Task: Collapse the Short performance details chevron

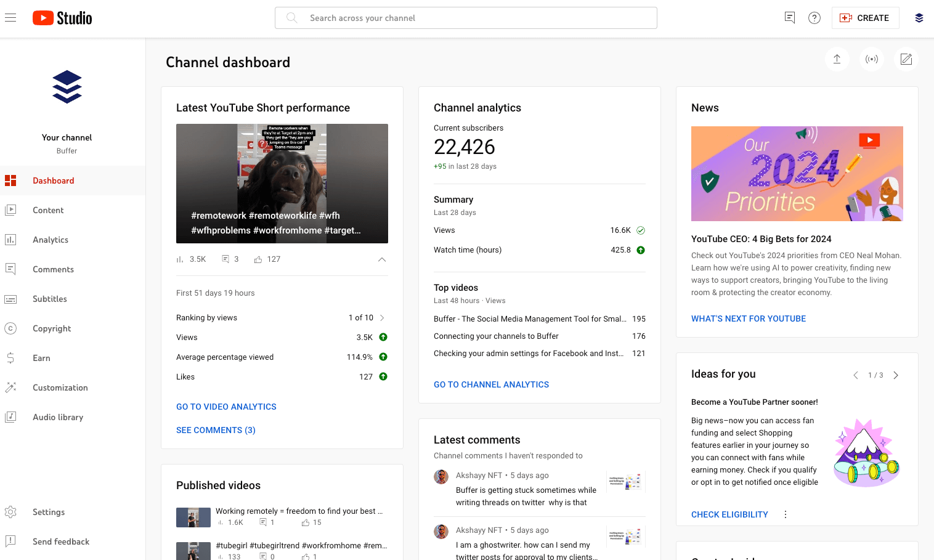Action: tap(382, 260)
